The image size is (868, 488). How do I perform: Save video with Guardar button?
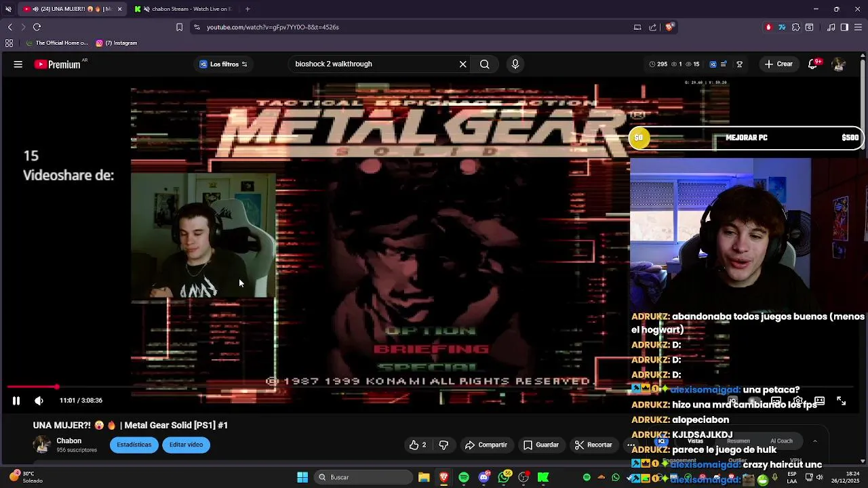(x=541, y=445)
